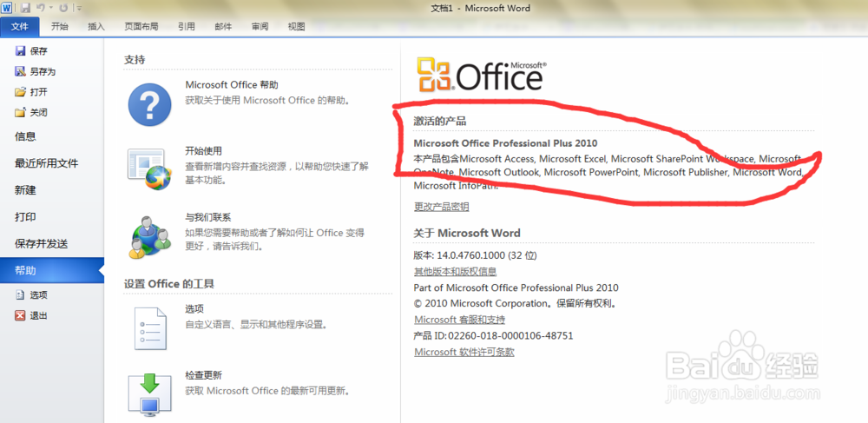This screenshot has height=423, width=868.
Task: Click the 支持 section heading
Action: coord(135,60)
